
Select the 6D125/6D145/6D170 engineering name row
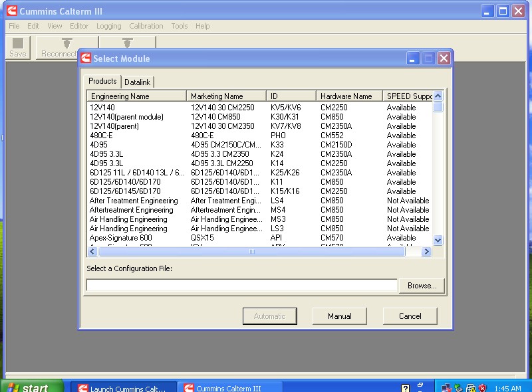259,191
